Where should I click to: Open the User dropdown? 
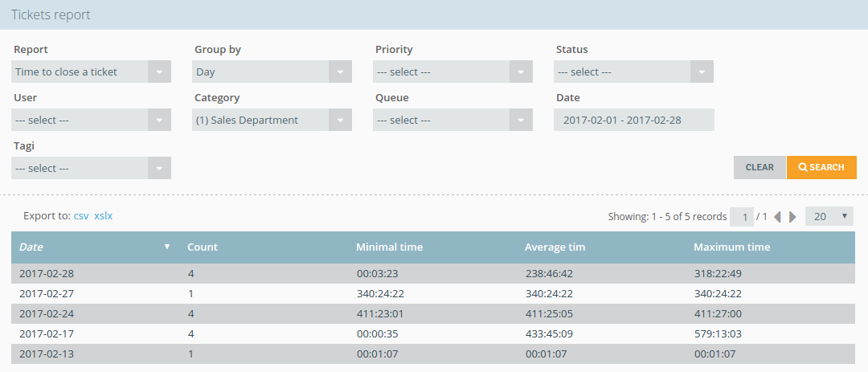[x=91, y=121]
